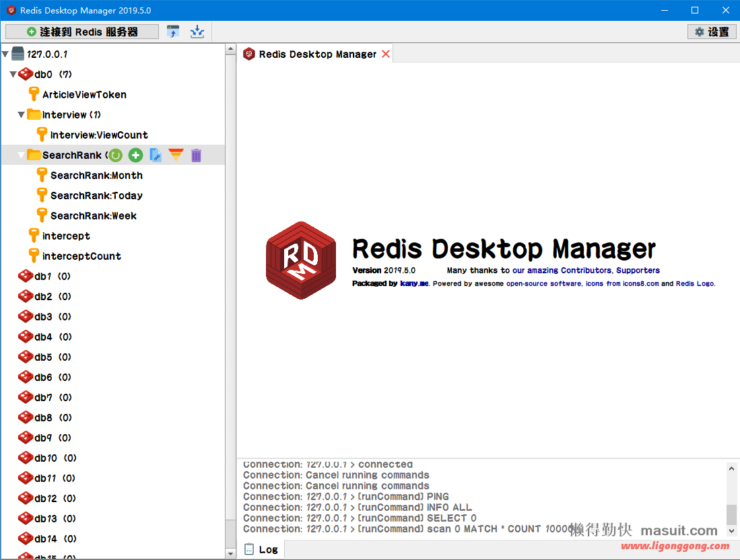Click the 127.0.0.1 server icon

(18, 54)
